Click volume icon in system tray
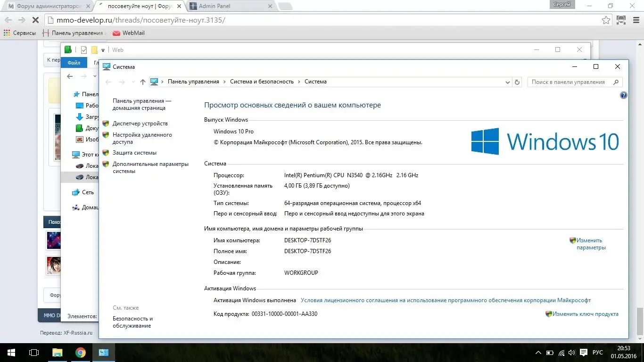Image resolution: width=644 pixels, height=362 pixels. 572,353
